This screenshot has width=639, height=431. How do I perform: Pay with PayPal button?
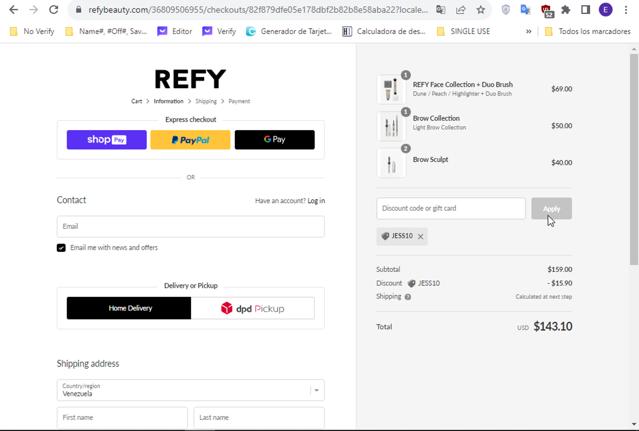[190, 140]
